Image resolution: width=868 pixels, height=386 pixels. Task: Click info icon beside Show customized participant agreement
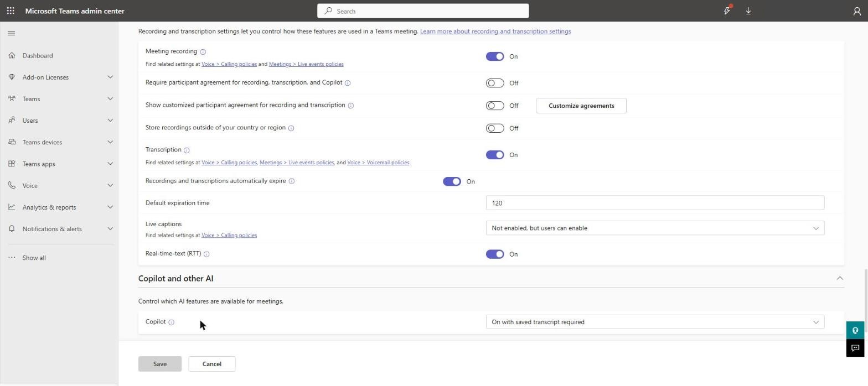[x=351, y=106]
